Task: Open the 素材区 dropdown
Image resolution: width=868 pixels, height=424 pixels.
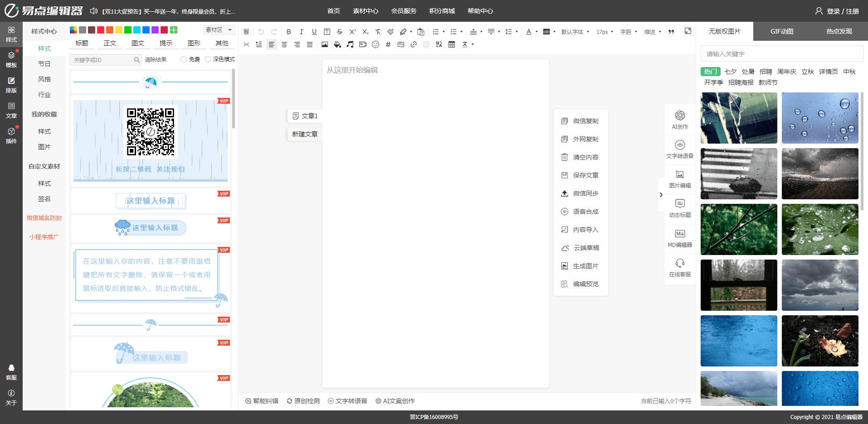Action: click(x=219, y=30)
